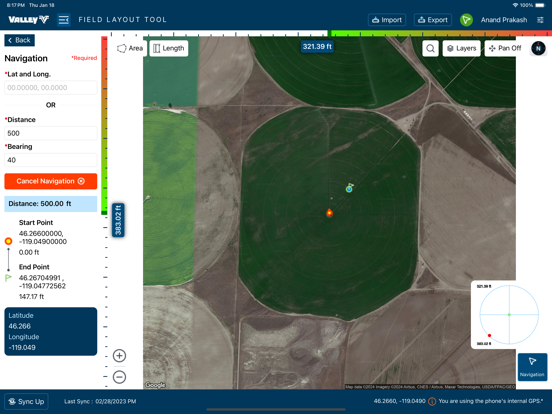Viewport: 552px width, 414px height.
Task: Click the Sync Up button
Action: point(26,401)
